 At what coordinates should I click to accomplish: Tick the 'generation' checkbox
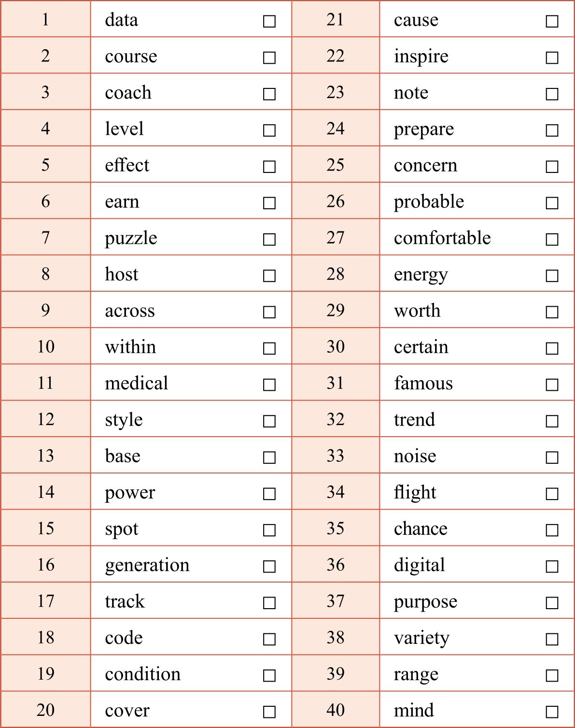tap(269, 566)
